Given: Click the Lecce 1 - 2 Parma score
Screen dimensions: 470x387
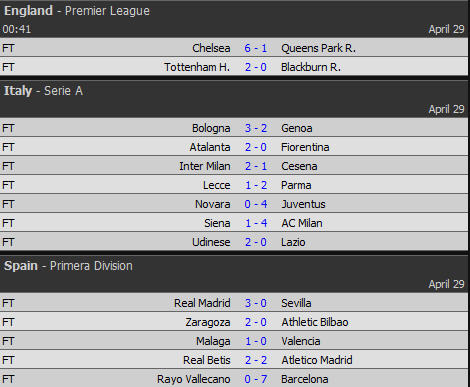Looking at the screenshot, I should click(256, 185).
